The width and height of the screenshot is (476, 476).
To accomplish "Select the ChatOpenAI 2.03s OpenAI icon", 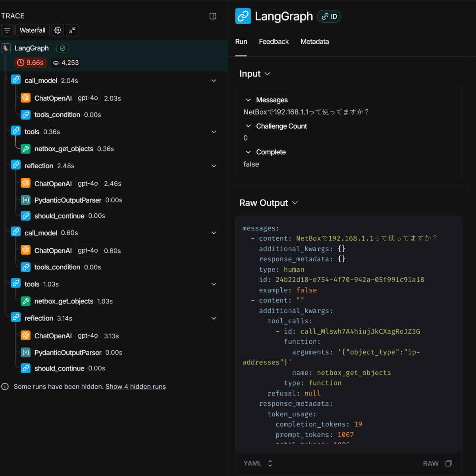I will pyautogui.click(x=26, y=98).
